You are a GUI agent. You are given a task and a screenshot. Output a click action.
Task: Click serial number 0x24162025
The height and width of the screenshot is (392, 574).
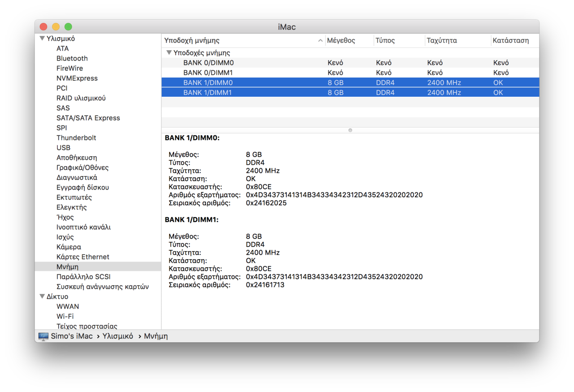click(x=266, y=203)
